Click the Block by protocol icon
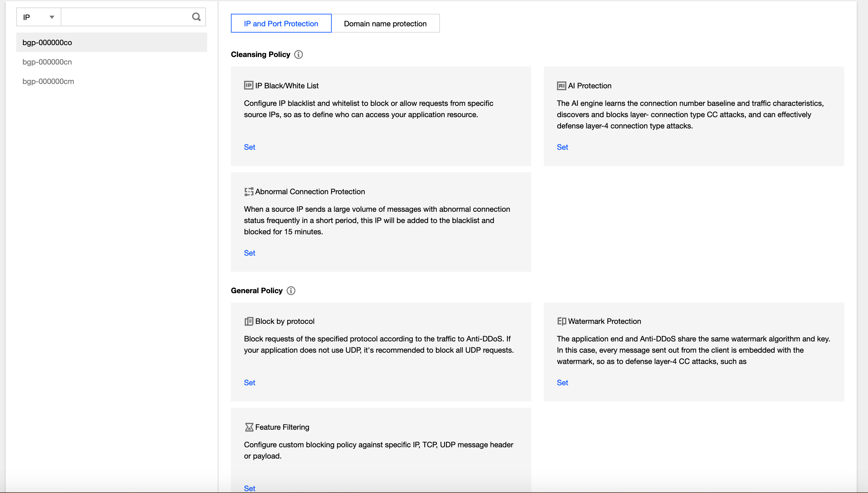This screenshot has height=493, width=868. pos(249,321)
